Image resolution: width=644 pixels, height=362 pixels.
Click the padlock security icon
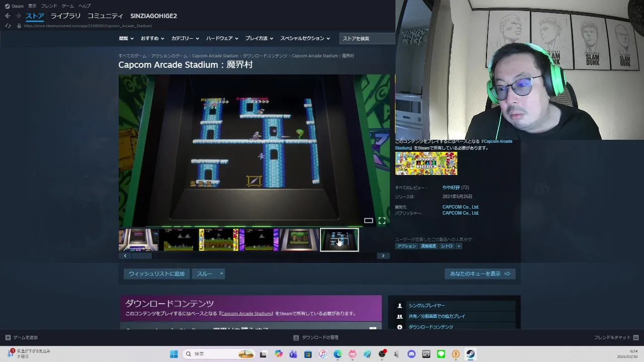point(19,26)
